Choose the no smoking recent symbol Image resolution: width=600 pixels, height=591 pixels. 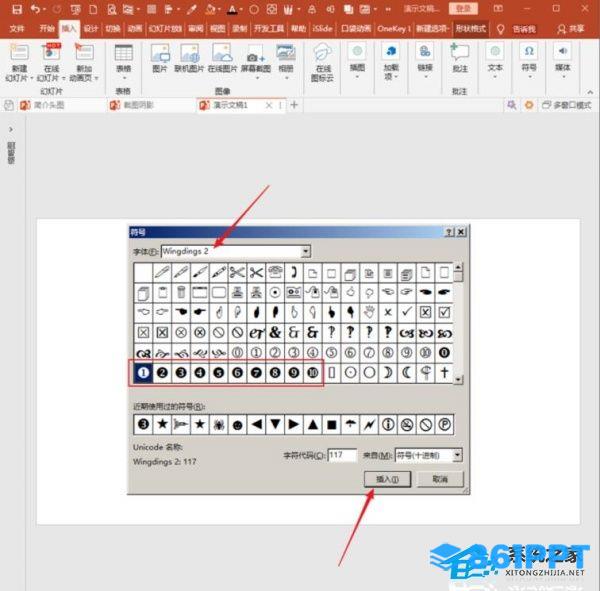[407, 424]
